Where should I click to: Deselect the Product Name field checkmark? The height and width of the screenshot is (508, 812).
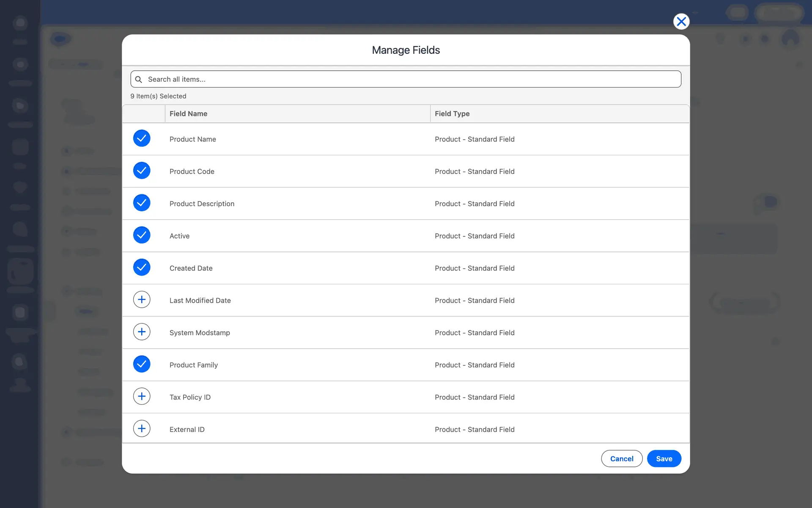(x=142, y=138)
